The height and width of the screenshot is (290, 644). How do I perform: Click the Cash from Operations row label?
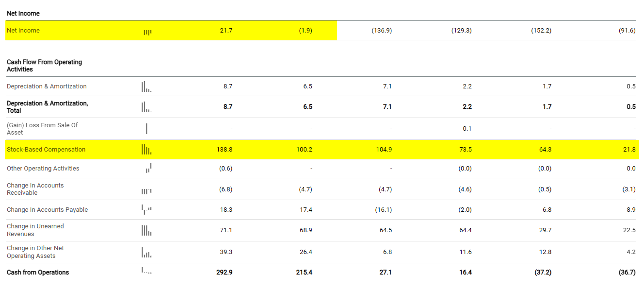(38, 273)
